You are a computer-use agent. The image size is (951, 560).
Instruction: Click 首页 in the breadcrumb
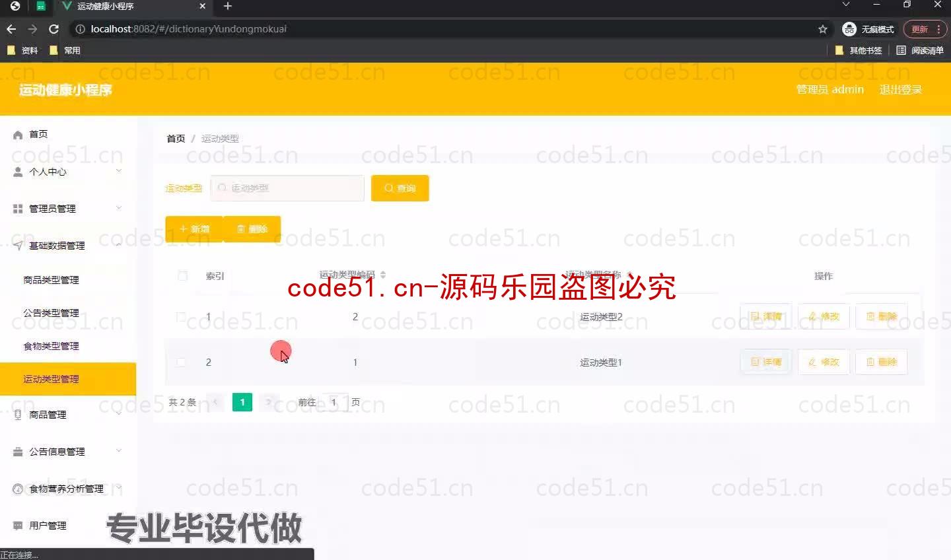pyautogui.click(x=176, y=139)
